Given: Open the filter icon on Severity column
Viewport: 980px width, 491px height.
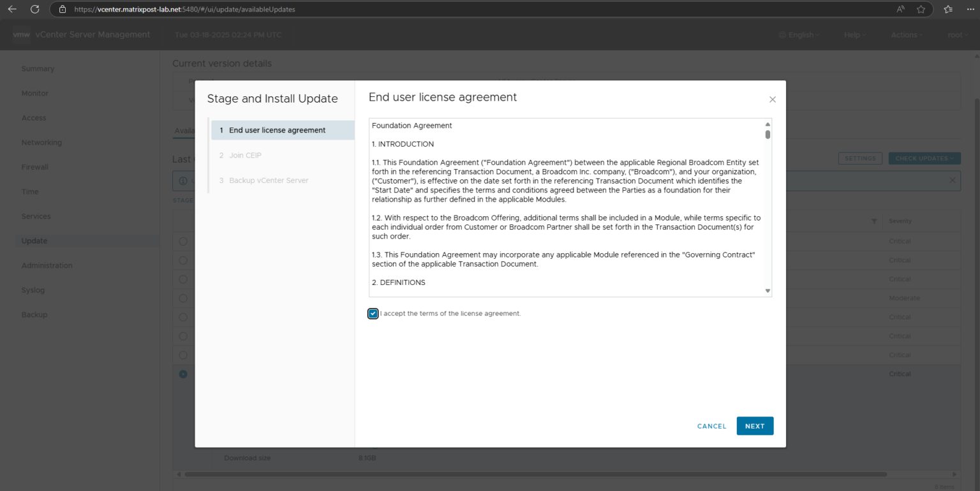Looking at the screenshot, I should [x=874, y=221].
